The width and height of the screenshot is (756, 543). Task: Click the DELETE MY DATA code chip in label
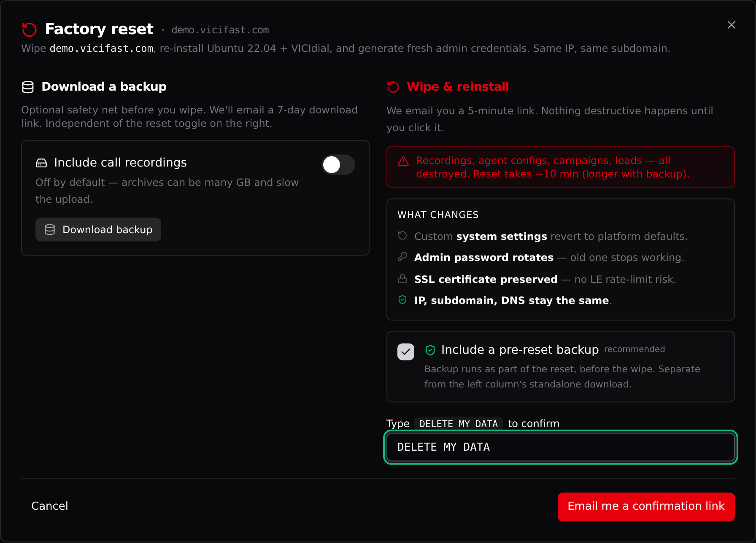click(459, 424)
